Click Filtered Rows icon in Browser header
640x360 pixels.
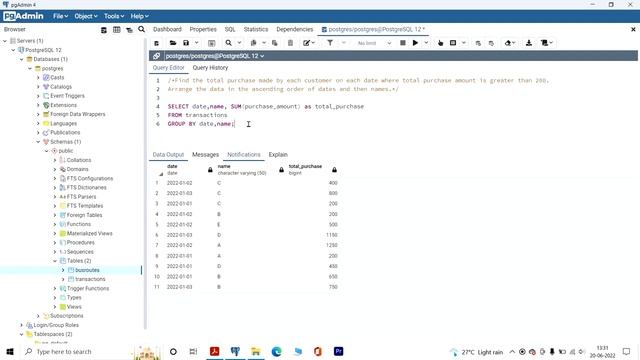129,30
